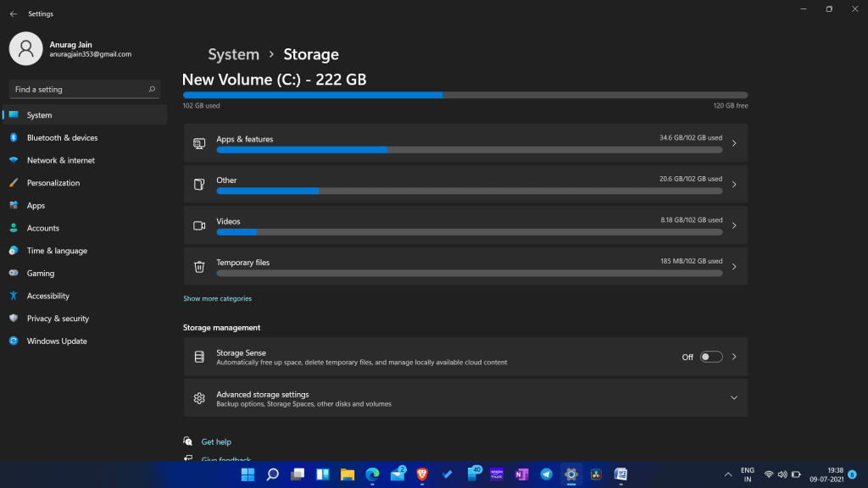This screenshot has width=868, height=488.
Task: Open the Anurag Jain profile avatar
Action: click(x=25, y=49)
